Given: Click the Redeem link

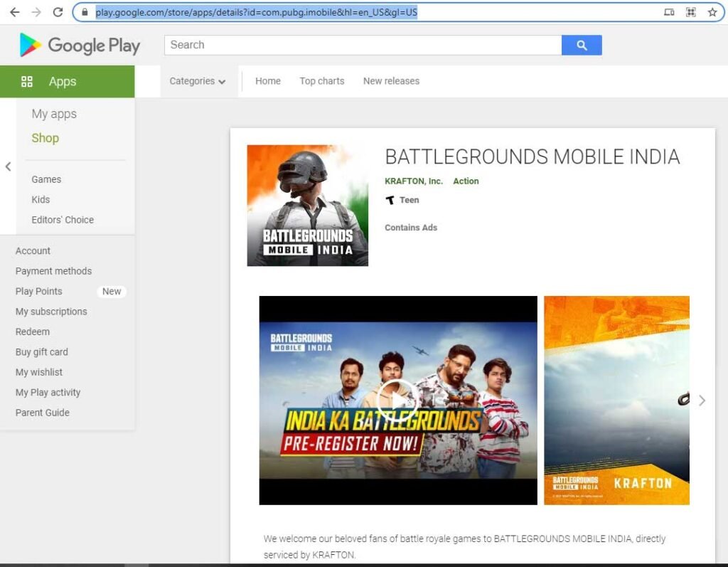Looking at the screenshot, I should (x=33, y=332).
